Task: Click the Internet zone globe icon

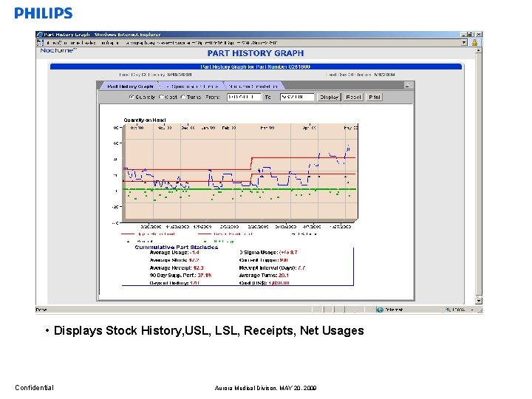Action: point(380,310)
